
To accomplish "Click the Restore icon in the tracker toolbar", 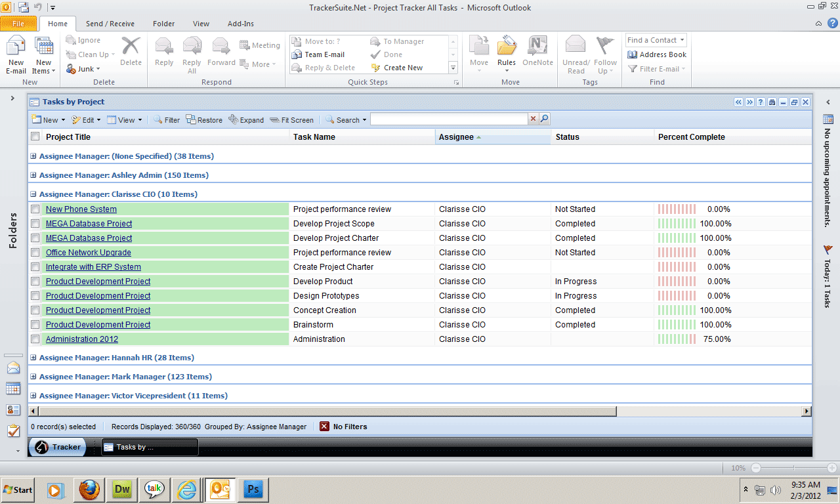I will coord(203,119).
